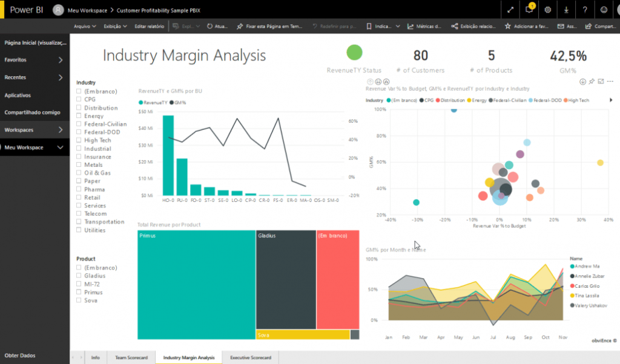620x364 pixels.
Task: Tick the Primus product checkbox
Action: [79, 292]
